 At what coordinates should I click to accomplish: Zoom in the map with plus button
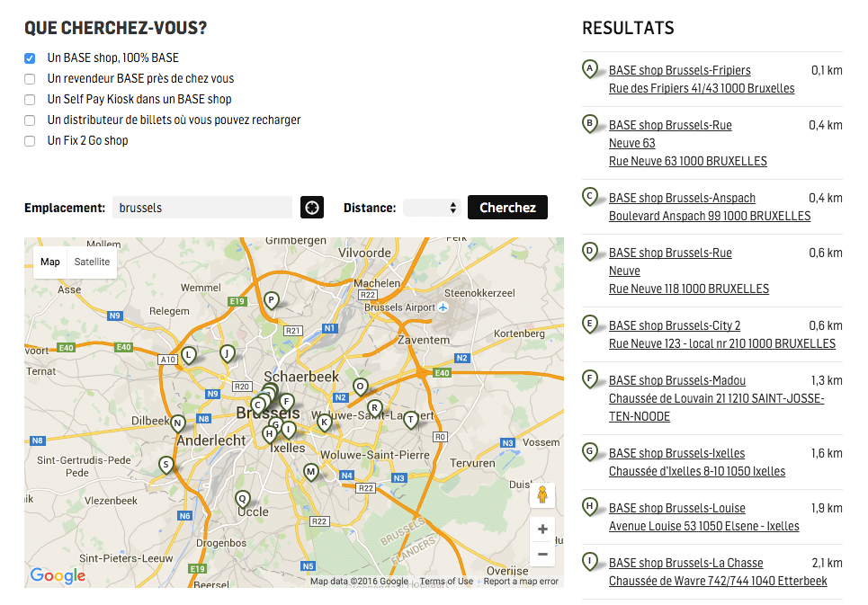coord(542,529)
